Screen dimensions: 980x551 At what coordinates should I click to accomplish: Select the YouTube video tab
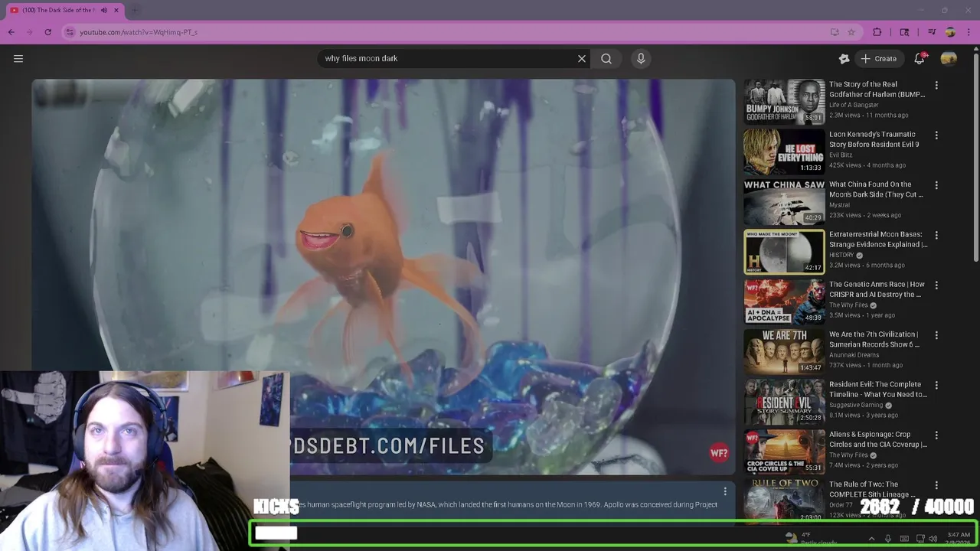coord(65,10)
